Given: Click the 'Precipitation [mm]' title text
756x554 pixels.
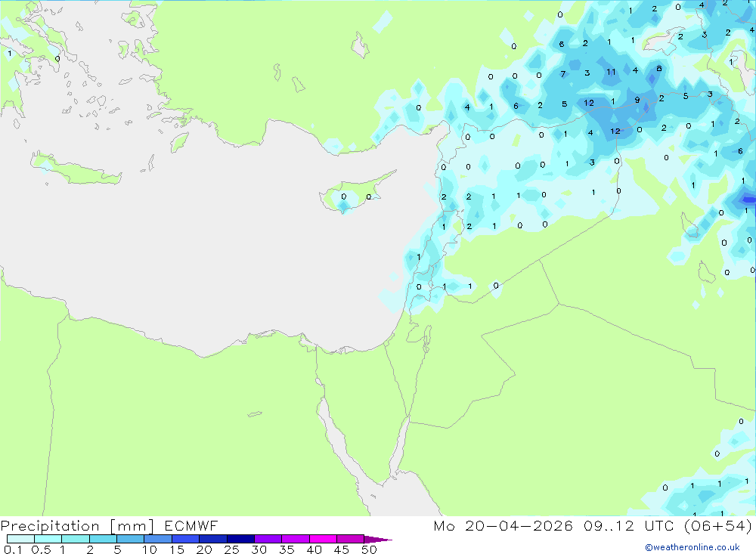Looking at the screenshot, I should [77, 526].
